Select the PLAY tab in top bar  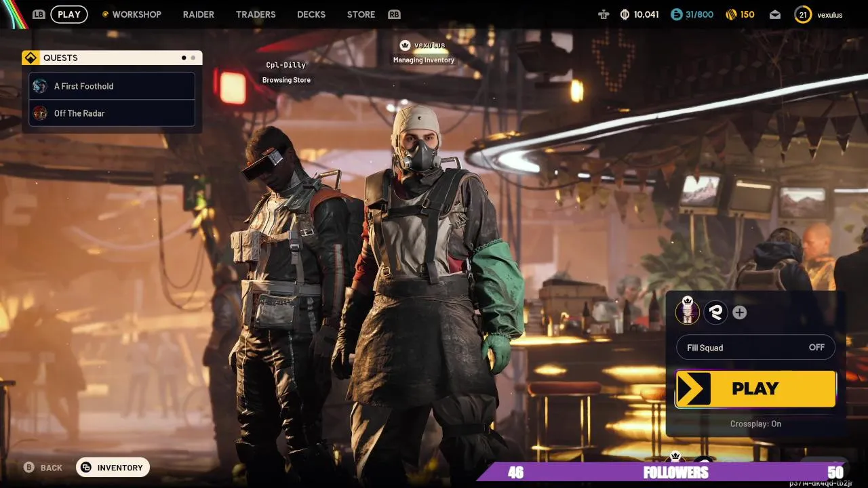click(69, 14)
